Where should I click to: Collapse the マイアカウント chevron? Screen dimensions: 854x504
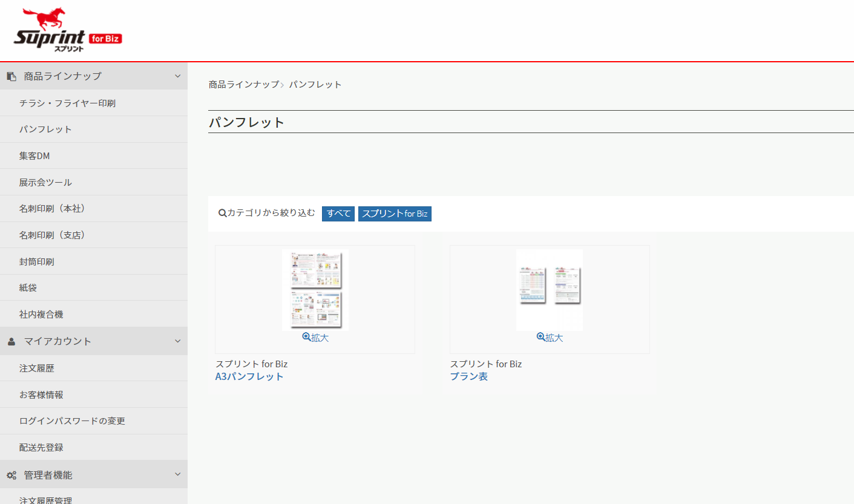177,341
